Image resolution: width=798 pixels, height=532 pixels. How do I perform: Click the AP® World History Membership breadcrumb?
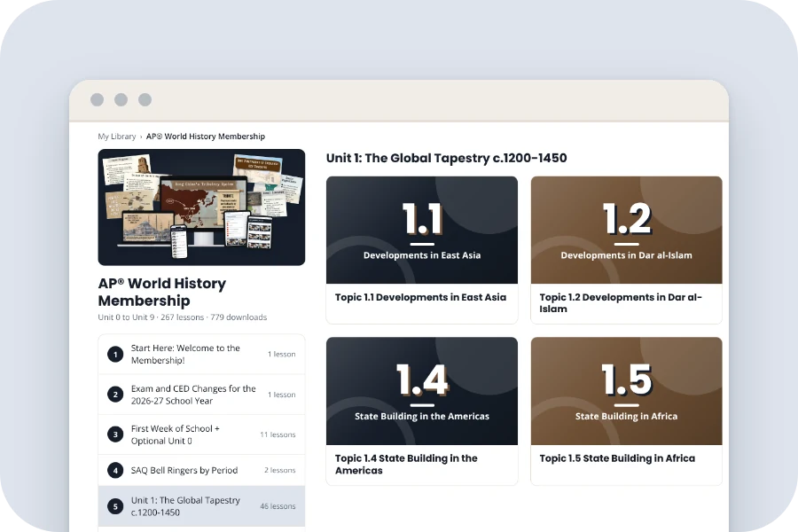point(206,137)
